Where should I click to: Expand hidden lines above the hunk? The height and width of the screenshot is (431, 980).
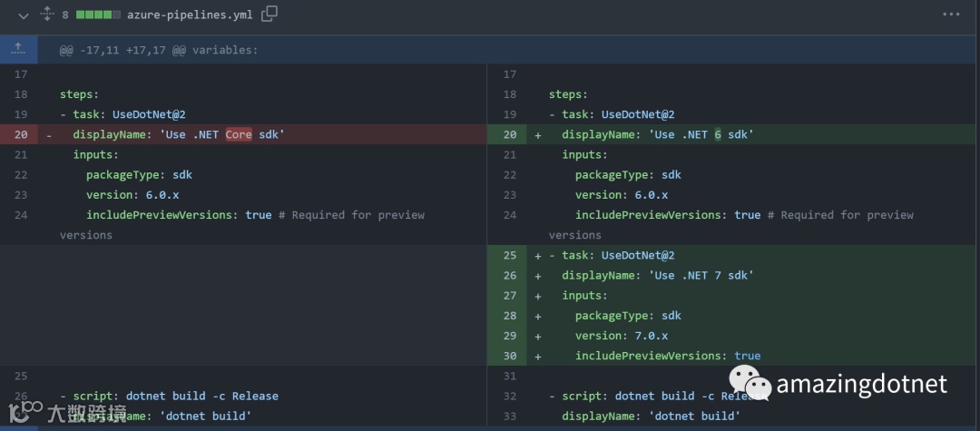(x=18, y=50)
